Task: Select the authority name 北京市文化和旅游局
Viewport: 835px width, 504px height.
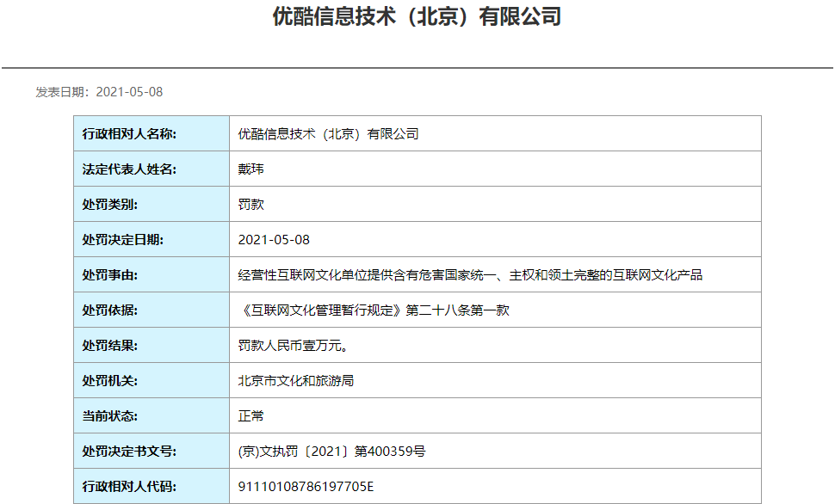Action: [x=296, y=380]
